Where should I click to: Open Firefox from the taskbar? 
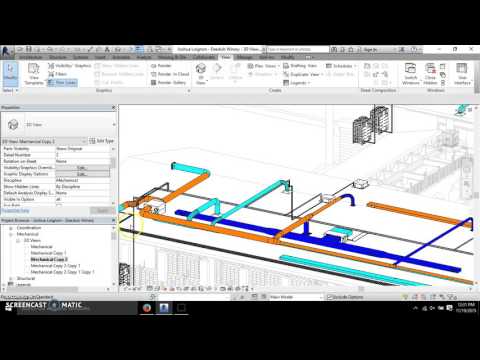point(147,308)
